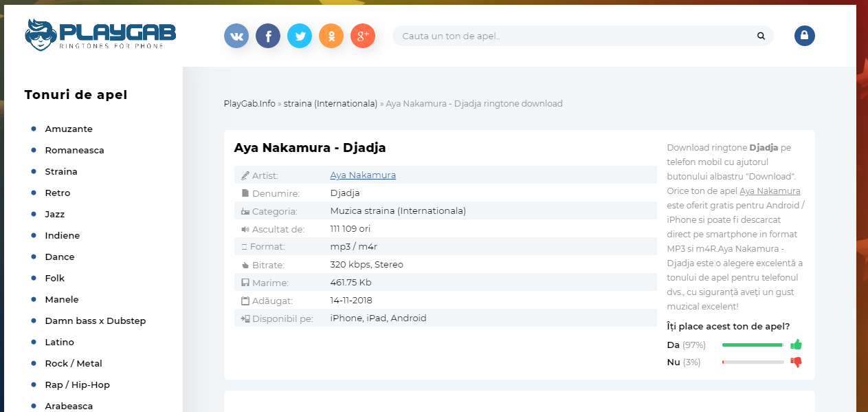Click the straina (Internationala) breadcrumb link
Screen dimensions: 868x412
click(331, 104)
